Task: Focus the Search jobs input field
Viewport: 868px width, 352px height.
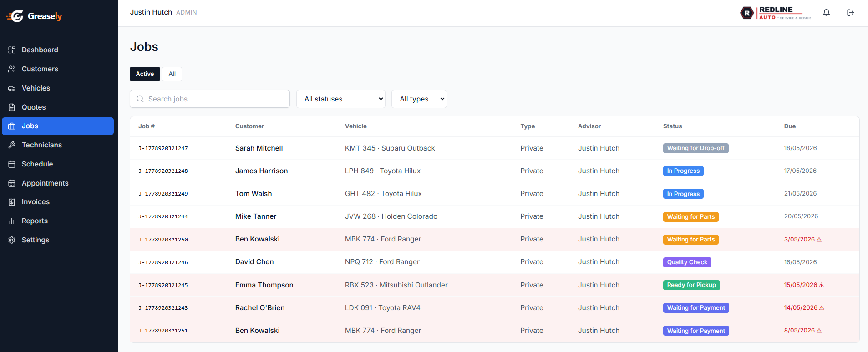Action: [x=210, y=99]
